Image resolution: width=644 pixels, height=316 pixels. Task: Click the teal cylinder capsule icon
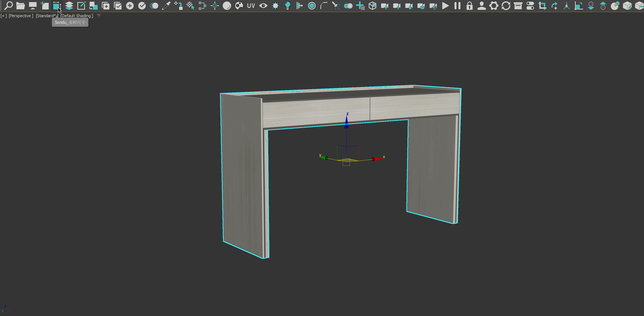[348, 5]
